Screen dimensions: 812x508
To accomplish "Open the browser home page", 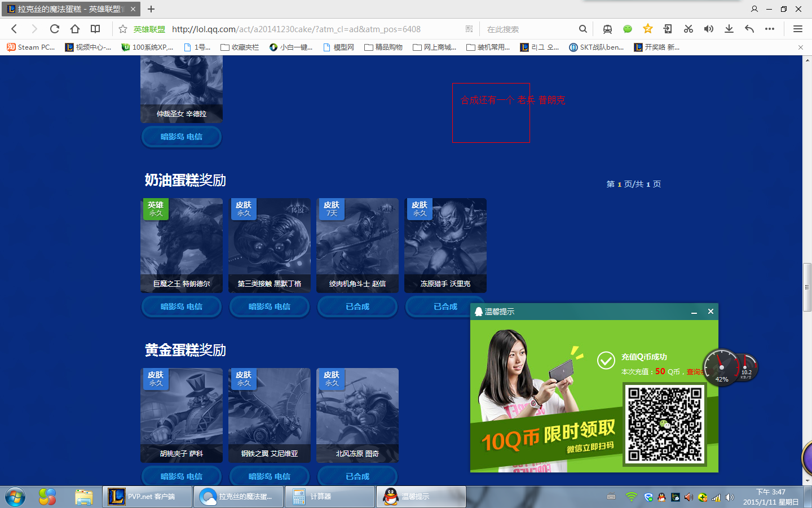I will tap(75, 29).
